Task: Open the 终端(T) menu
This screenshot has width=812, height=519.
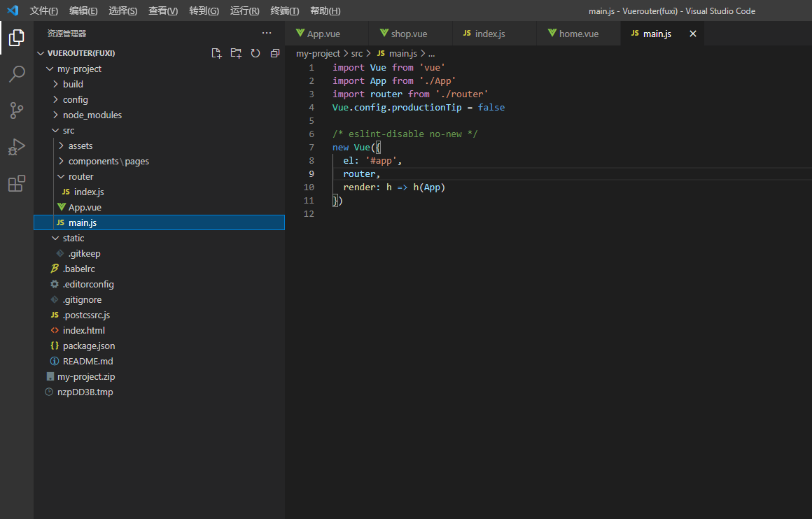Action: tap(285, 11)
